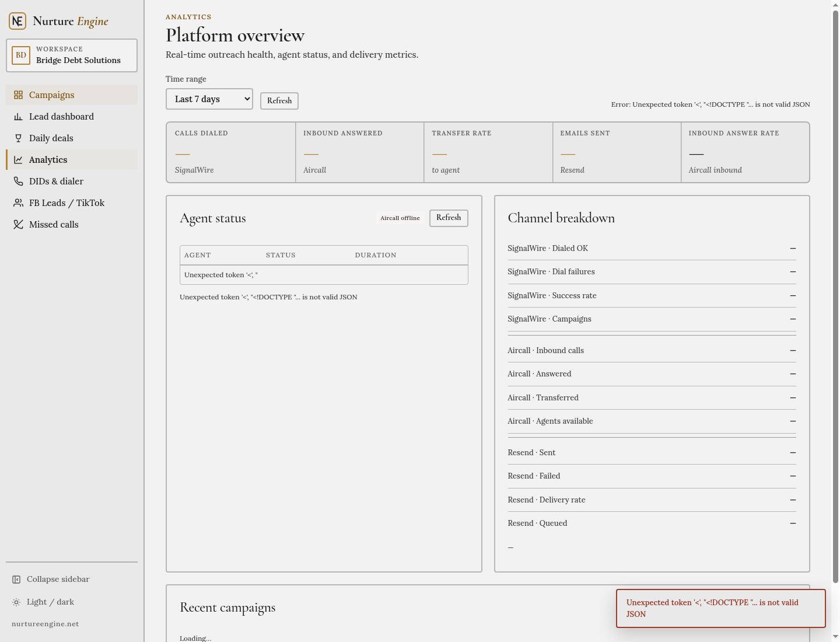Click the Aircall offline status badge

pyautogui.click(x=400, y=218)
